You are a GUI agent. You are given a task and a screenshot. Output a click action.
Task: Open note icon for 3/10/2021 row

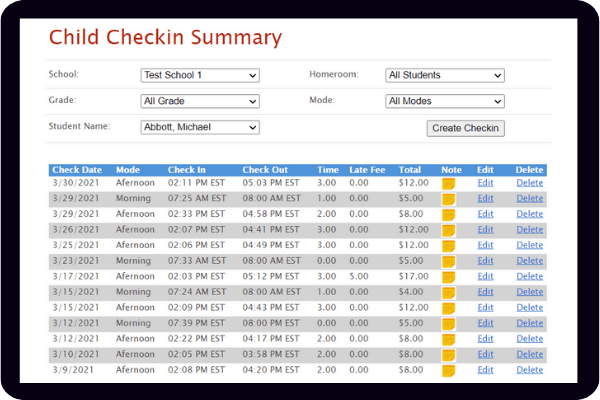click(x=448, y=354)
